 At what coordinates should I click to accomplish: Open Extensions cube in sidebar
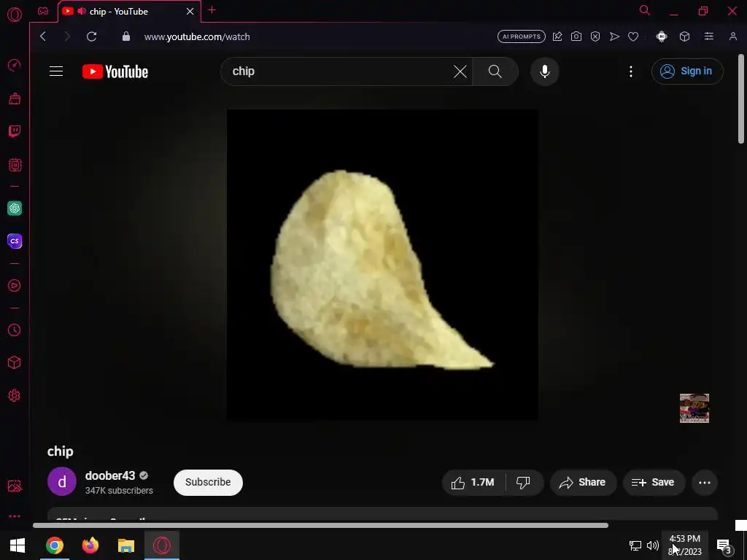pyautogui.click(x=15, y=363)
